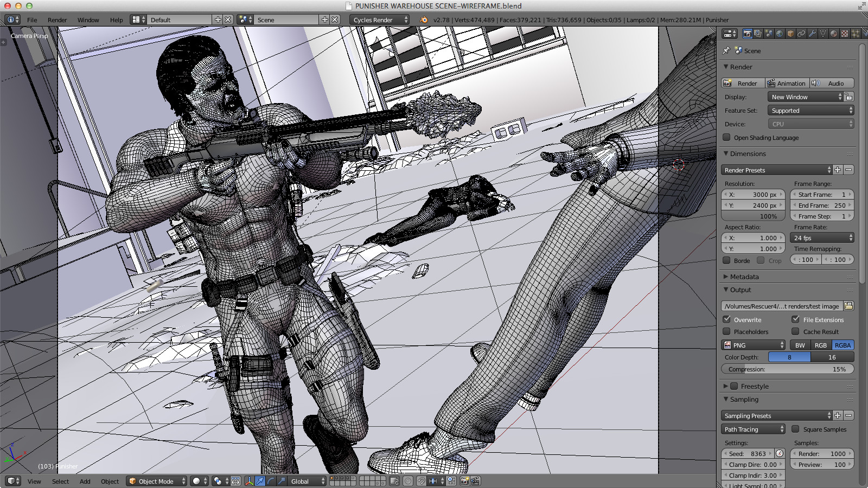Image resolution: width=868 pixels, height=488 pixels.
Task: Open the Render Presets dropdown
Action: (x=777, y=170)
